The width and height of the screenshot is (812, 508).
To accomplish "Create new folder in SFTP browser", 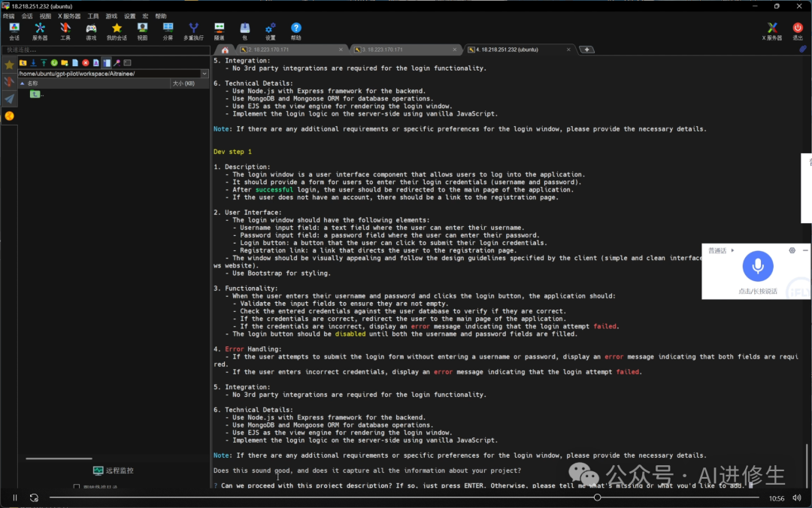I will coord(65,62).
